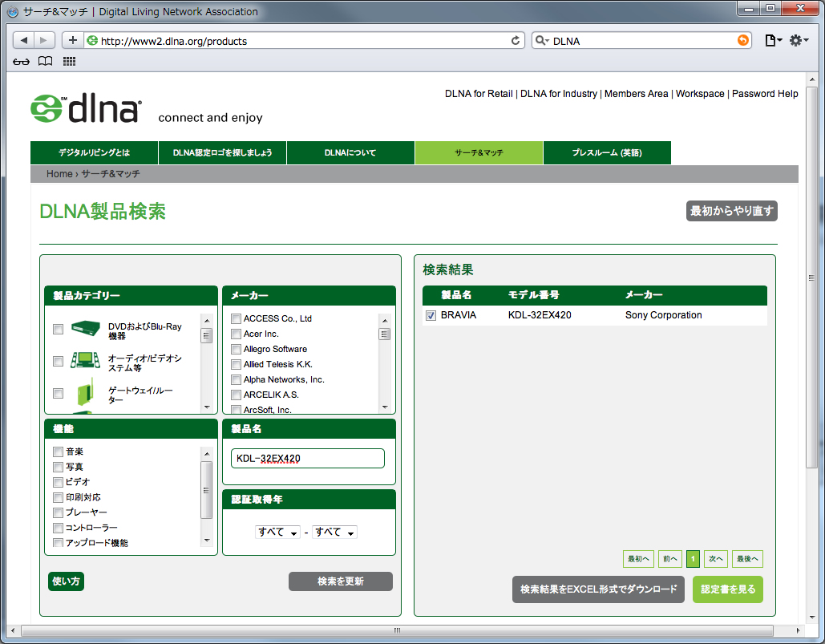Click the address bar URL field
This screenshot has height=644, width=825.
[x=303, y=41]
